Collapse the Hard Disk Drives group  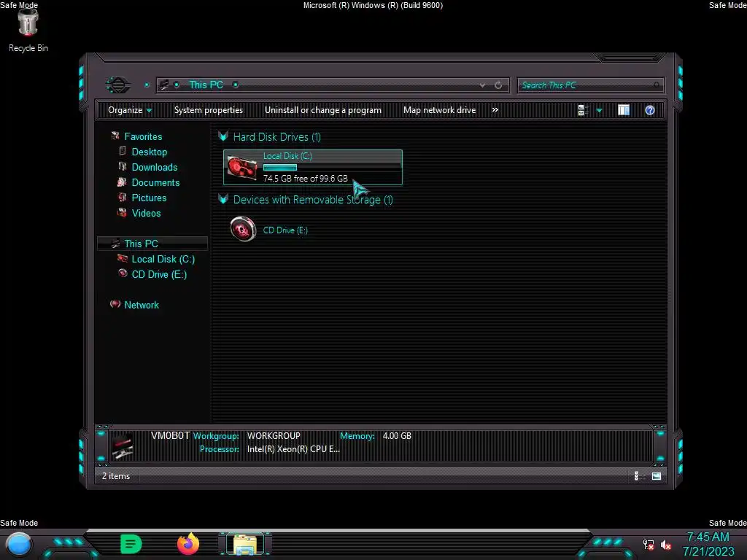click(223, 136)
